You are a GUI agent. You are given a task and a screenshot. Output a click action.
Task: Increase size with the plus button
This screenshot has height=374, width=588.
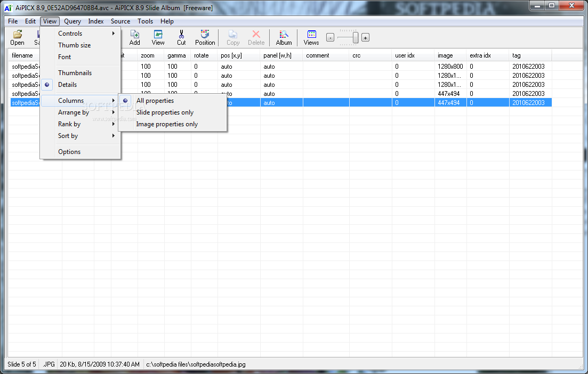[x=365, y=37]
